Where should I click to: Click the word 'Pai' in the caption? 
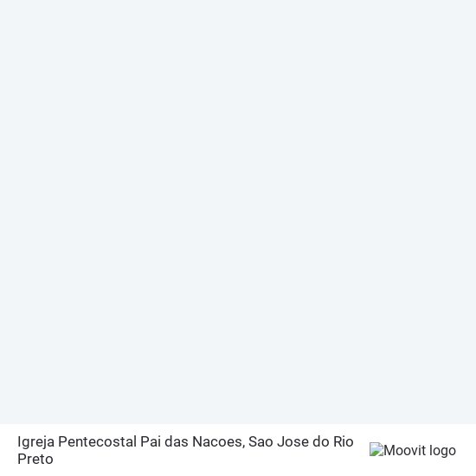tap(151, 441)
